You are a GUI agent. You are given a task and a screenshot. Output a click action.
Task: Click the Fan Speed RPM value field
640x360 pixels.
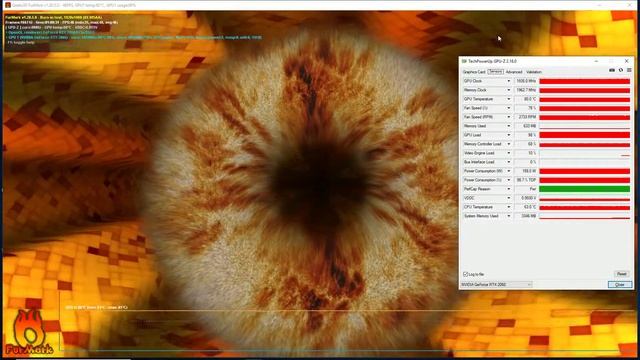(526, 117)
